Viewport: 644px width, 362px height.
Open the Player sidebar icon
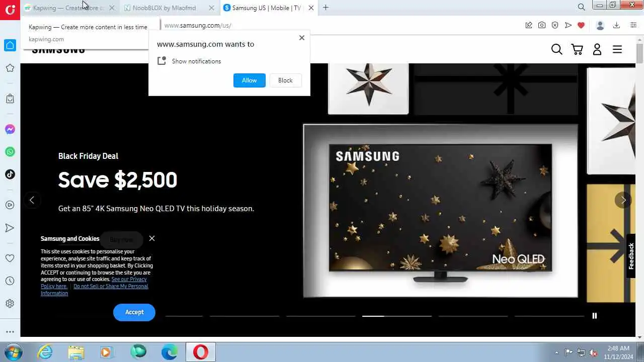(x=10, y=205)
